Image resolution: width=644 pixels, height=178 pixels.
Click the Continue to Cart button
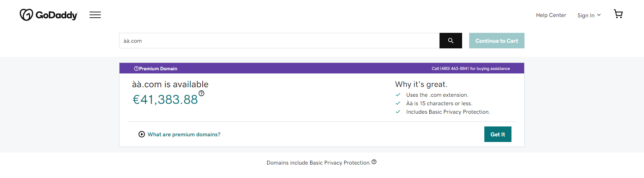pyautogui.click(x=496, y=41)
